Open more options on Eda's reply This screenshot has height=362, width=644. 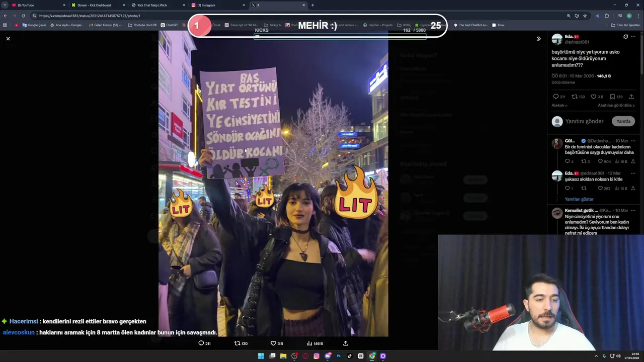(x=633, y=173)
